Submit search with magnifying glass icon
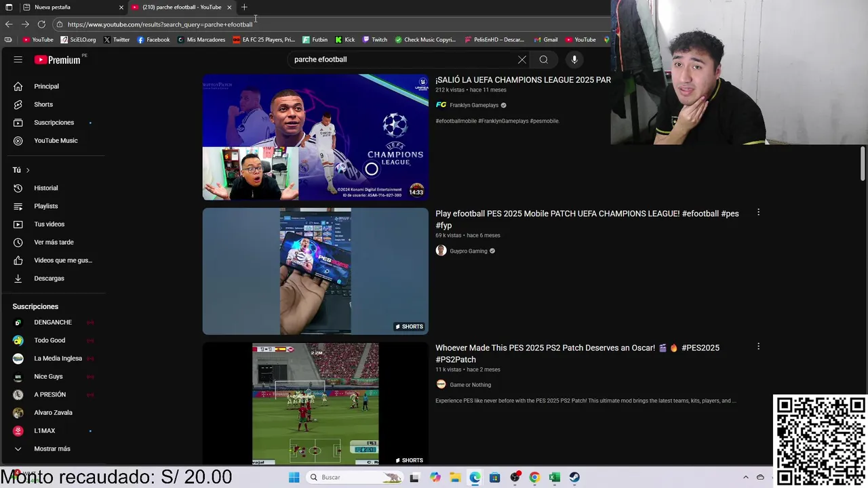Screen dimensions: 868x488 pos(544,60)
